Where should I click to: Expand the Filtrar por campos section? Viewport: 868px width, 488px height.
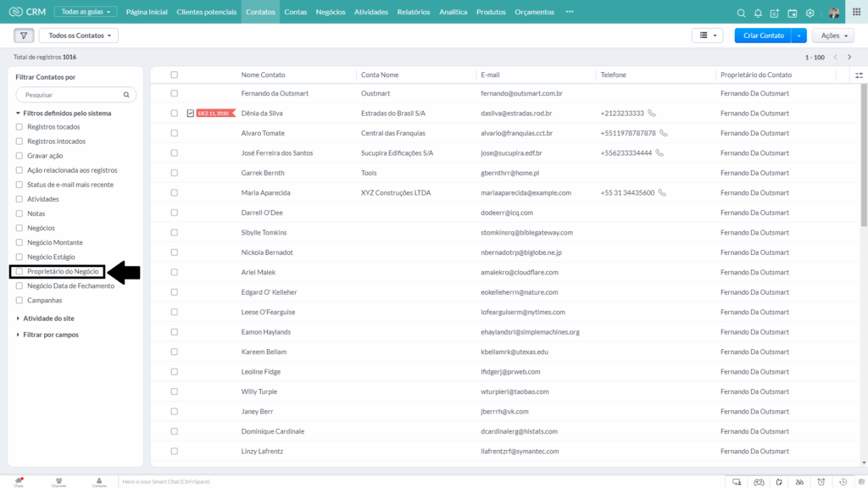(47, 334)
